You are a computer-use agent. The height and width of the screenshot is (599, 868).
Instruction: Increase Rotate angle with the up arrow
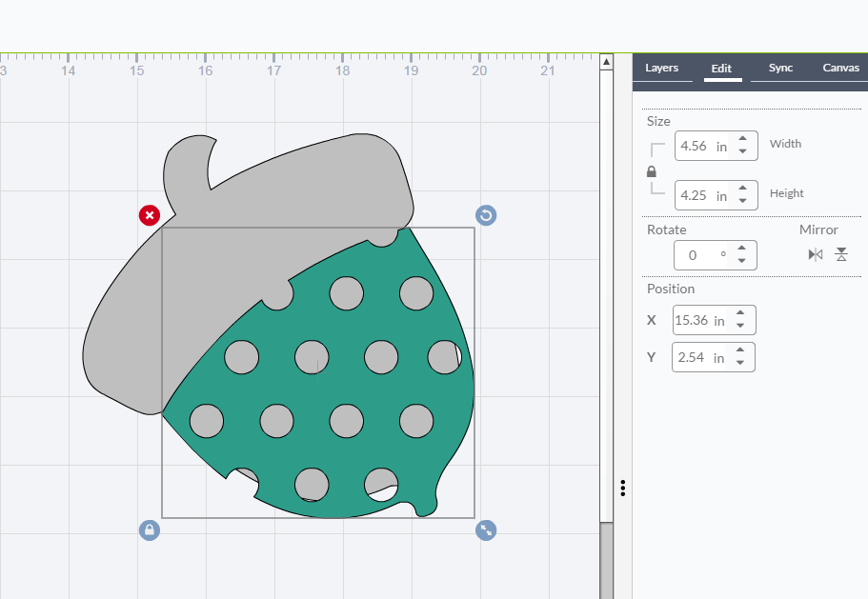tap(742, 249)
